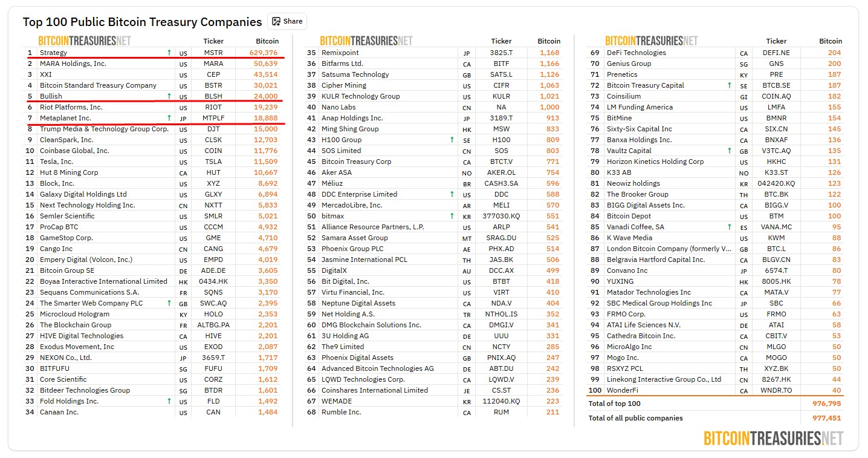
Task: Click the BITF ticker cell
Action: click(x=501, y=64)
